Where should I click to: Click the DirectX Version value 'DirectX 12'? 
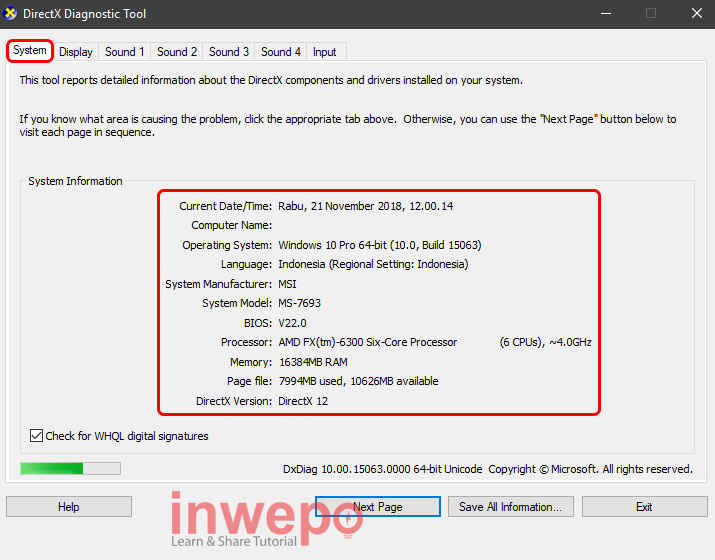click(303, 401)
